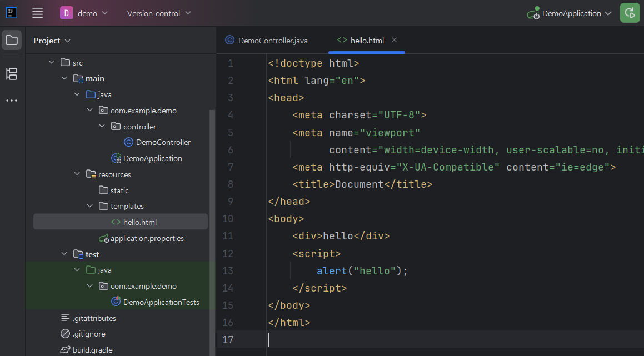
Task: Show more tool windows ellipsis
Action: [12, 101]
